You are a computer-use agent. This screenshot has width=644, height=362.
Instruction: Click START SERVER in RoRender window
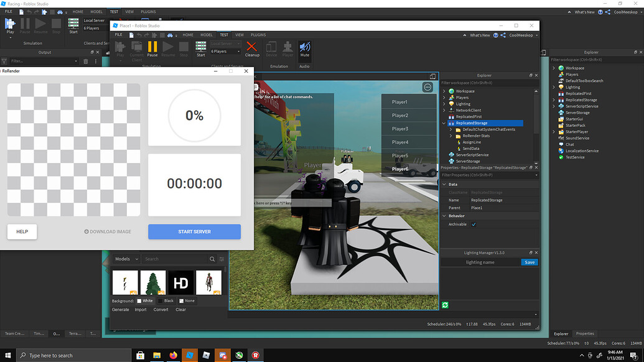click(x=194, y=231)
